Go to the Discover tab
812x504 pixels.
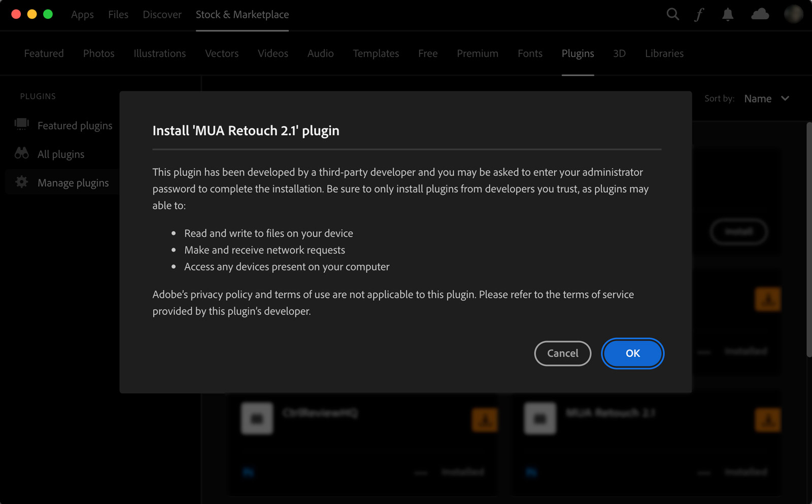coord(162,15)
